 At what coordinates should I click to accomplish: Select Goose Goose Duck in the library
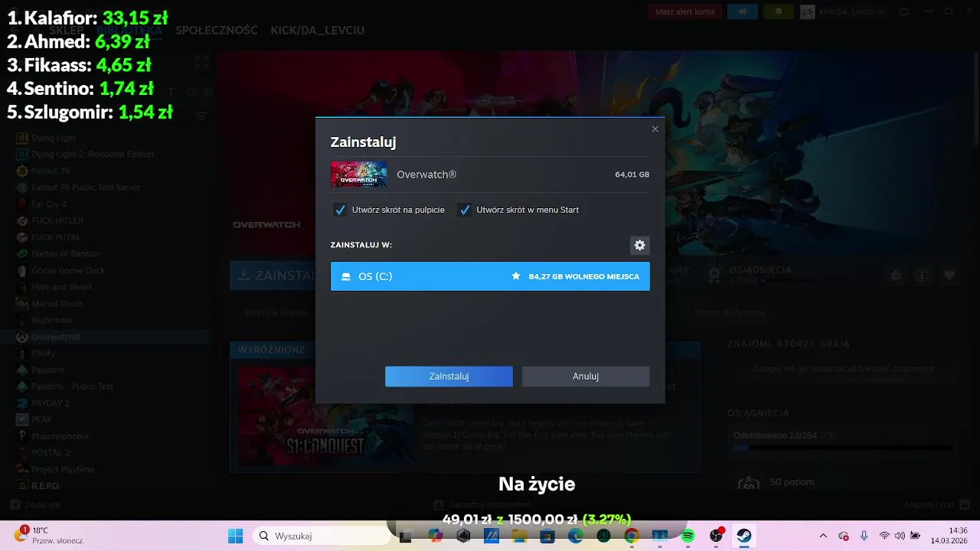point(68,271)
